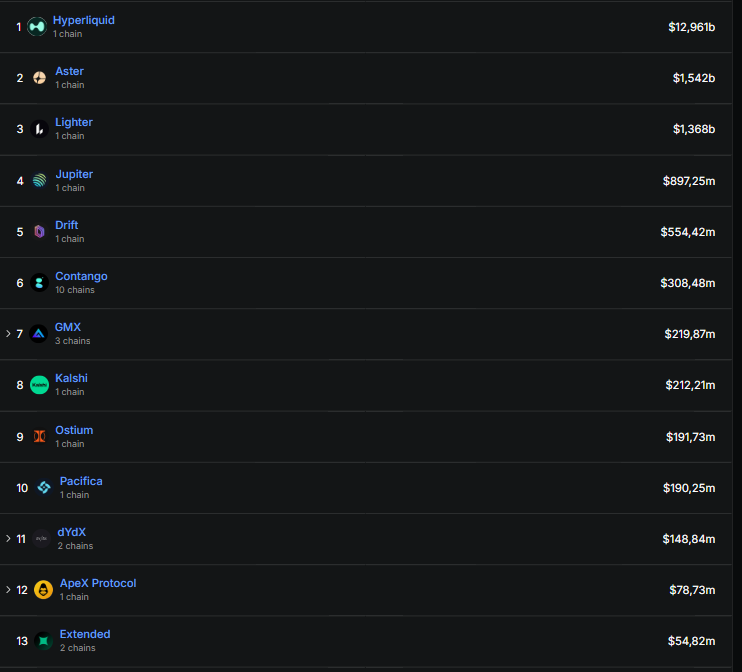The height and width of the screenshot is (672, 742).
Task: Select the $212,21m value for Kalshi
Action: (x=690, y=385)
